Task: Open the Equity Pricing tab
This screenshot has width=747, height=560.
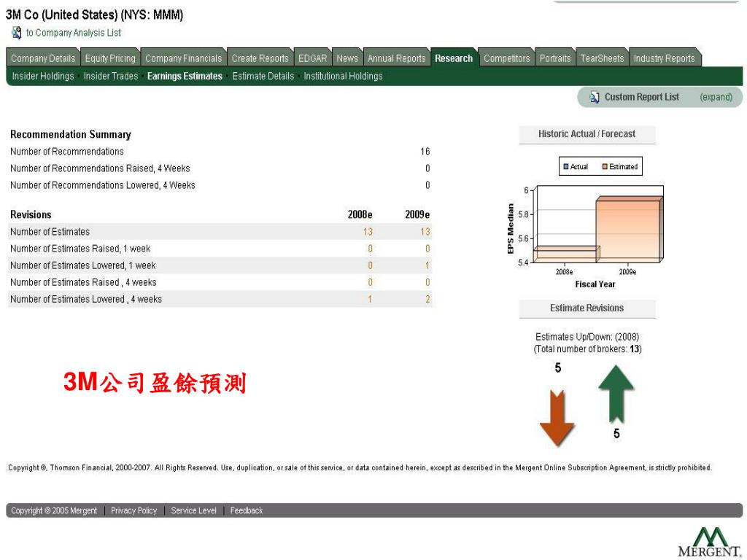Action: pyautogui.click(x=110, y=58)
